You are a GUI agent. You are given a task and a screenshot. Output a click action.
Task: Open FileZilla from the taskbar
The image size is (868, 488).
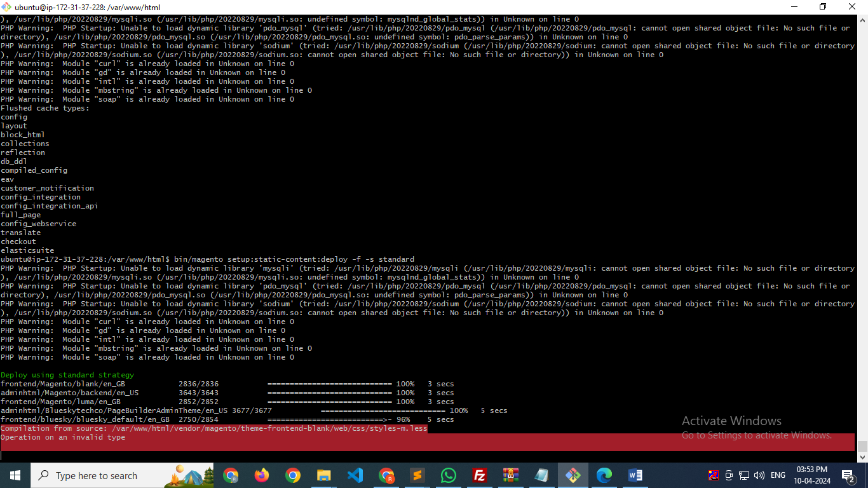[480, 475]
